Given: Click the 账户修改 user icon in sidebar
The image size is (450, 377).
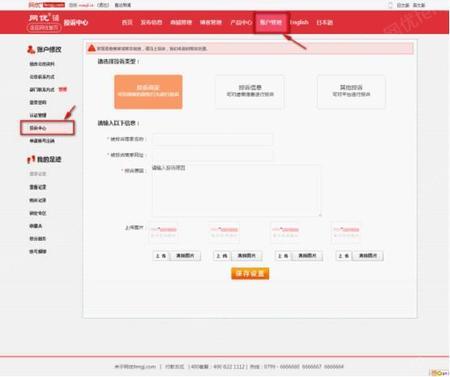Looking at the screenshot, I should click(x=31, y=50).
